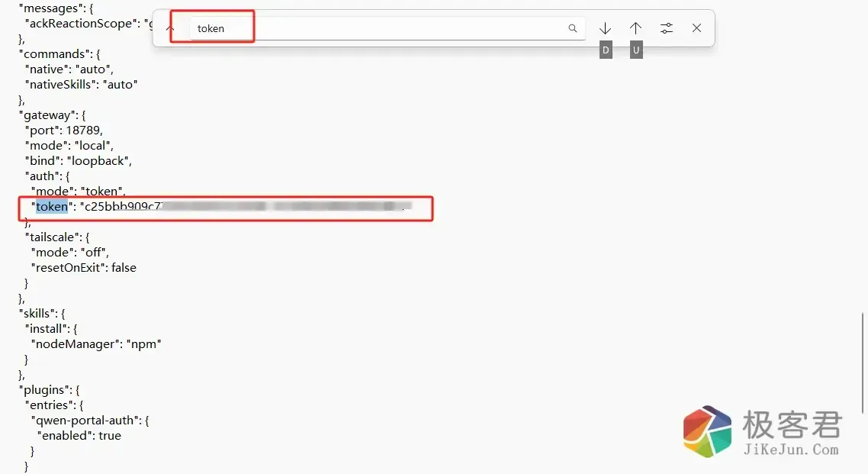
Task: Find next match with down arrow
Action: point(605,28)
